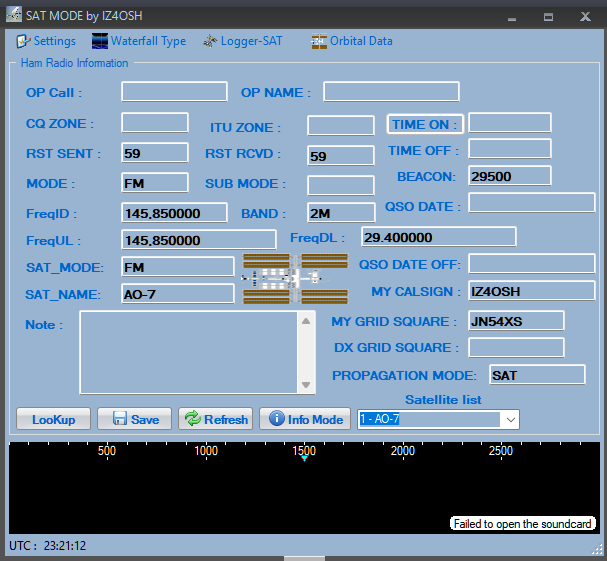Click the OP NAME text field
The width and height of the screenshot is (607, 561).
(390, 92)
